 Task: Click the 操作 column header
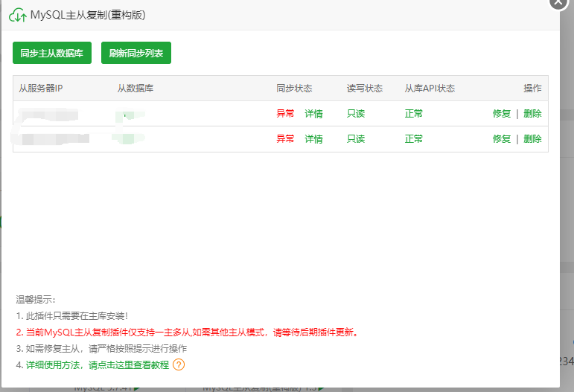[x=532, y=88]
